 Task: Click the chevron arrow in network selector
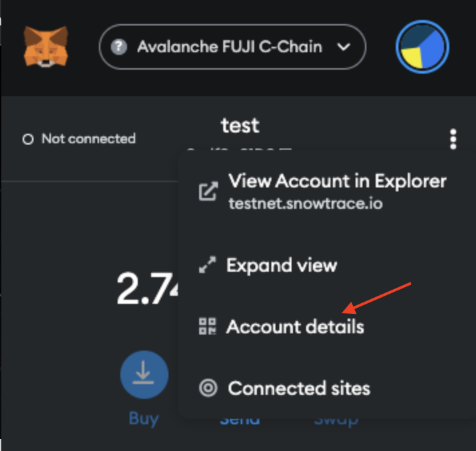click(x=344, y=47)
